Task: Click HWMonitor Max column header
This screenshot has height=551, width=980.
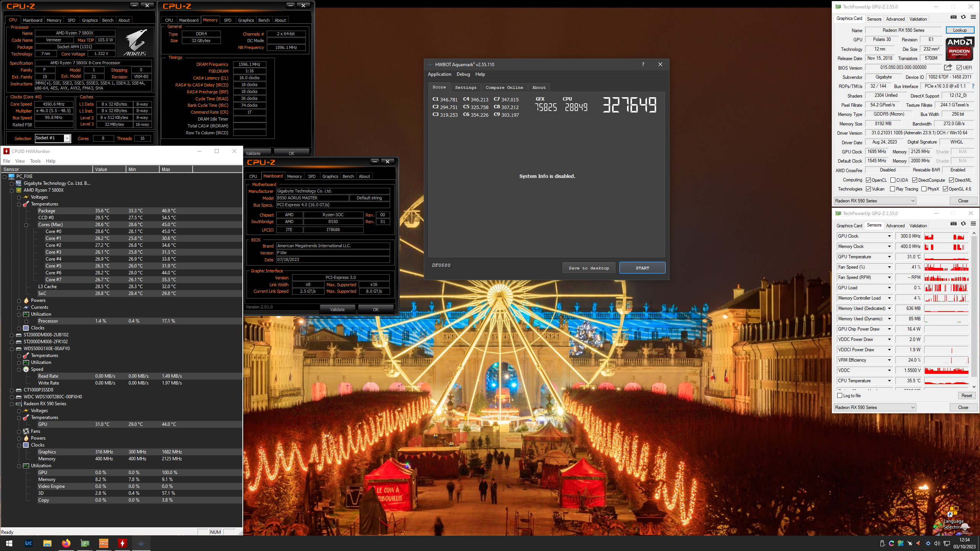Action: 175,169
